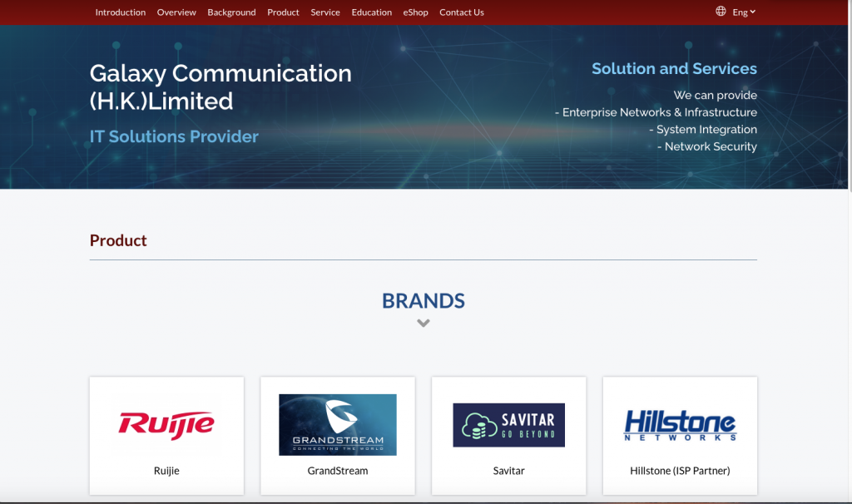Open the Hillstone (ISP Partner) caption link
Screen dimensions: 852x504
(680, 471)
